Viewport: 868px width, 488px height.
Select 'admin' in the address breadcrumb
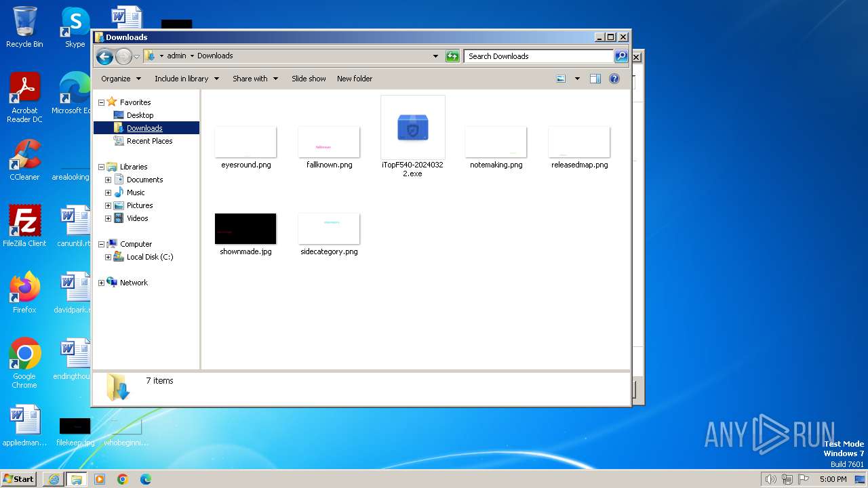(176, 56)
